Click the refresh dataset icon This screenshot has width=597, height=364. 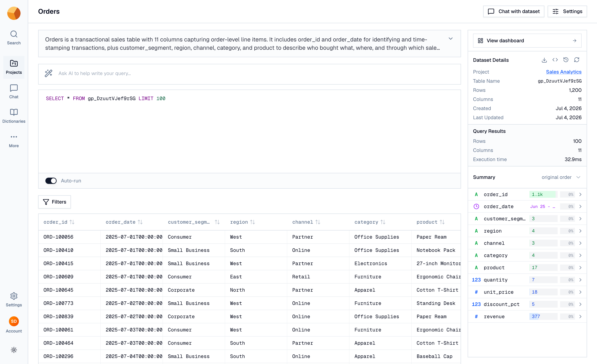(x=577, y=60)
